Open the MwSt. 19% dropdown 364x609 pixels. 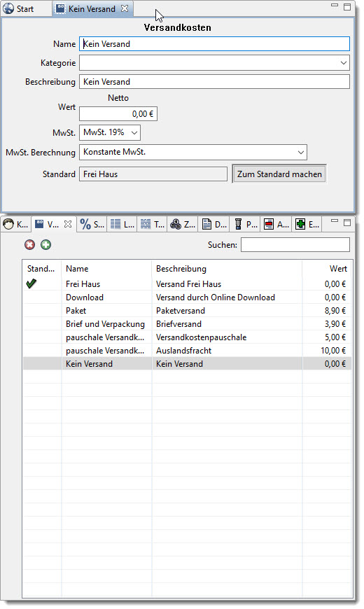pos(110,132)
